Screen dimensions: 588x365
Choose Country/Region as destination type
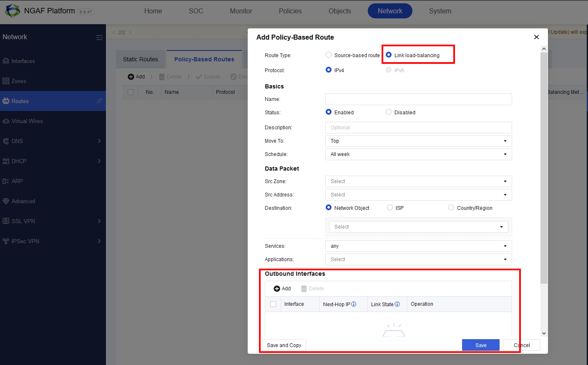451,207
